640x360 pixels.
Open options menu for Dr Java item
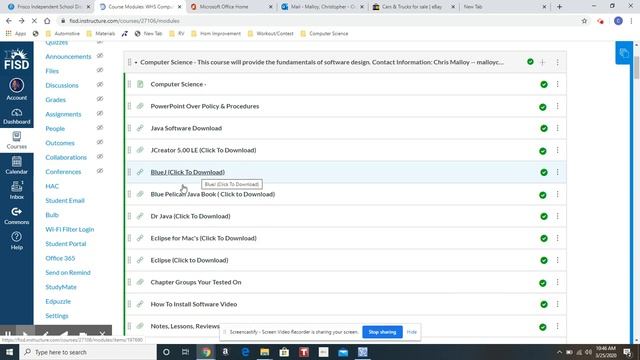(558, 216)
